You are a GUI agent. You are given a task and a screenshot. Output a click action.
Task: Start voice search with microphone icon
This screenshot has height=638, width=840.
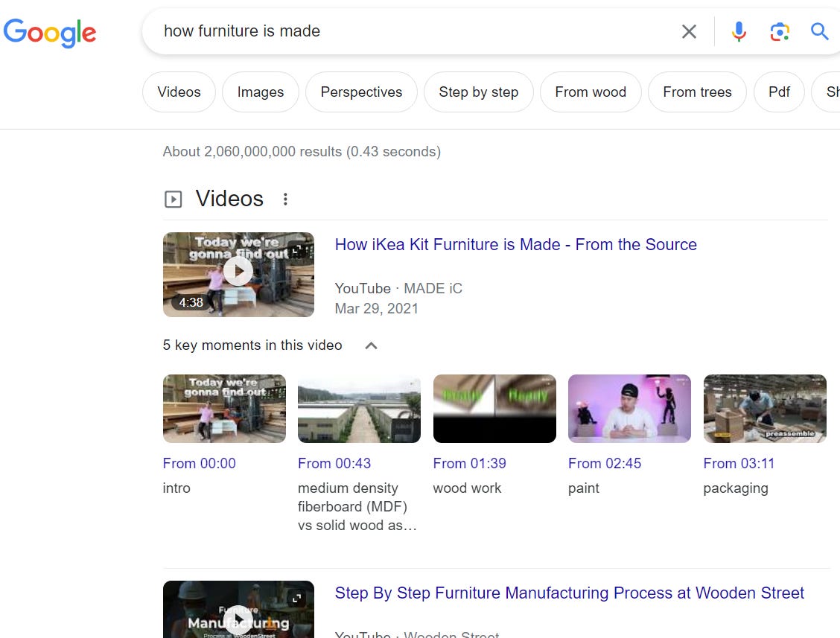(739, 31)
